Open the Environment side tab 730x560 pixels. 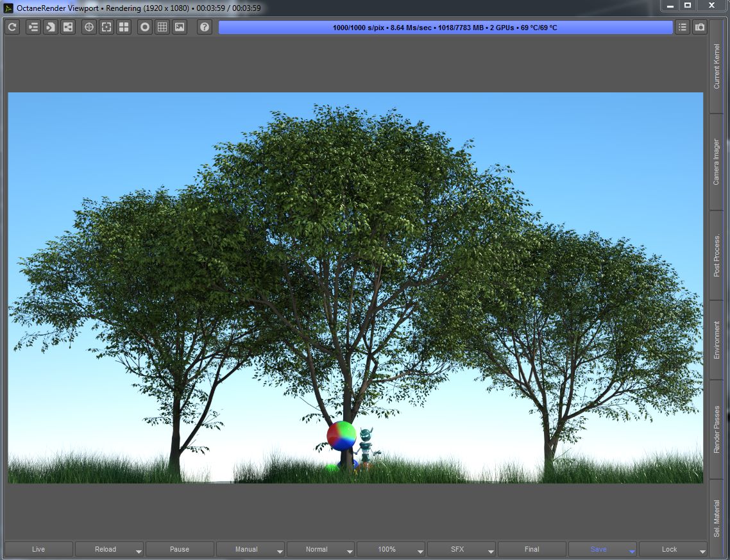[717, 340]
